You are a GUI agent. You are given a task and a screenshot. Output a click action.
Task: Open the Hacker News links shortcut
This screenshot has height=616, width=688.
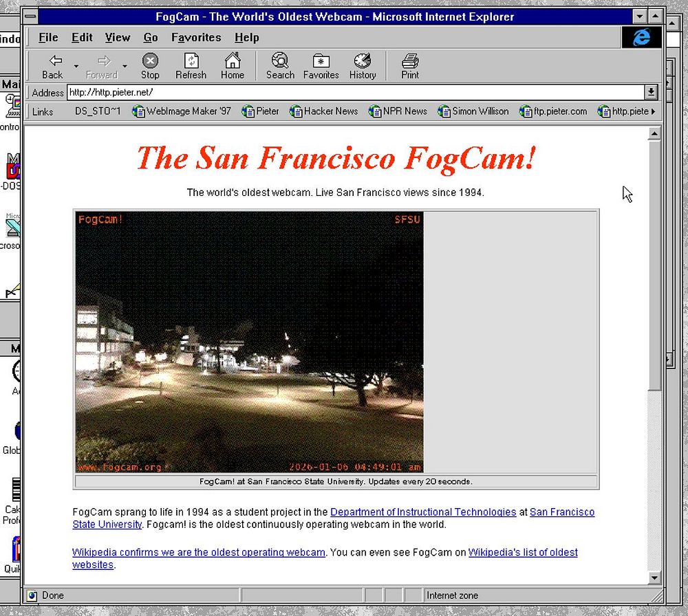coord(324,111)
